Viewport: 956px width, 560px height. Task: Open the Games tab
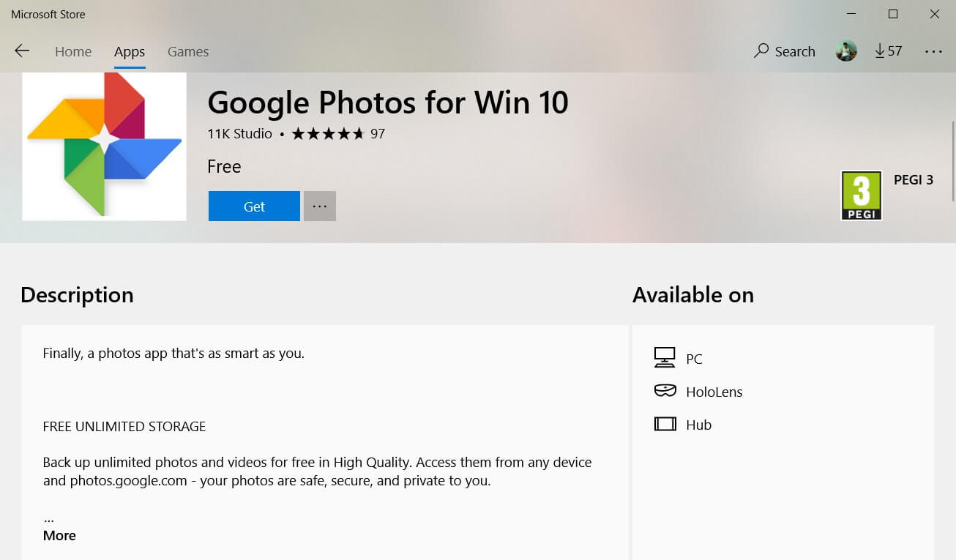tap(188, 52)
